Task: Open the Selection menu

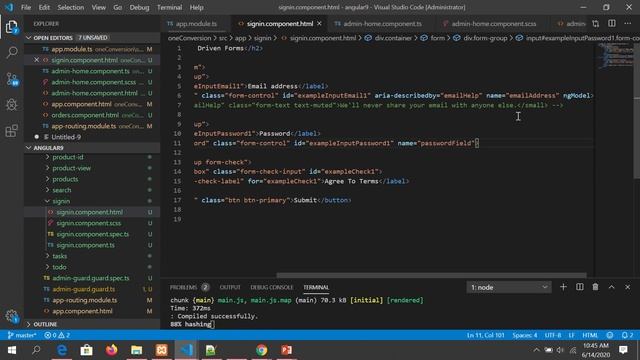Action: pos(70,7)
